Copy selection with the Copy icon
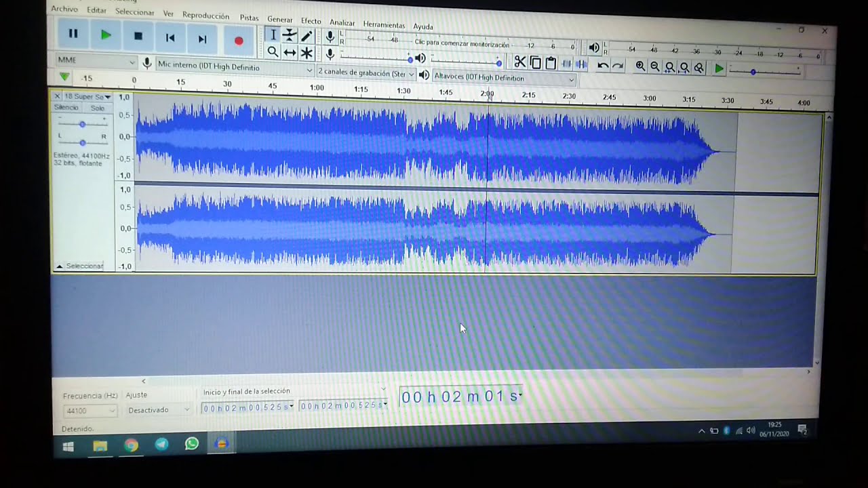This screenshot has width=868, height=488. point(535,63)
